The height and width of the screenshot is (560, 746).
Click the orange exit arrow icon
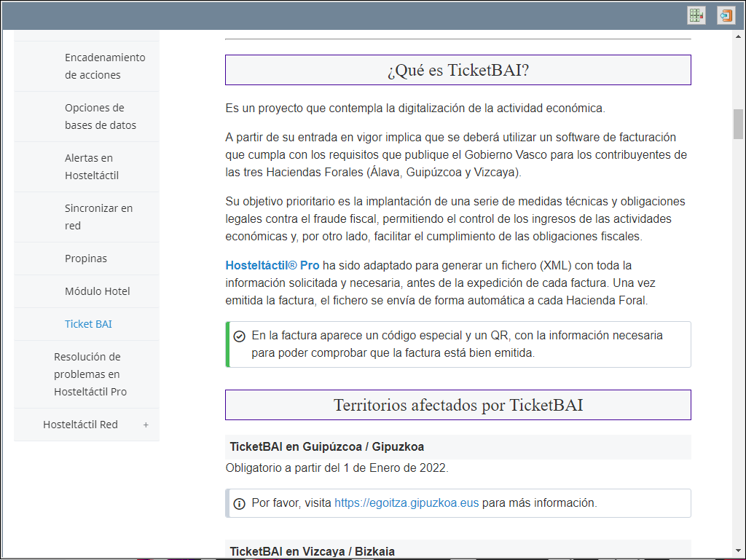[726, 15]
